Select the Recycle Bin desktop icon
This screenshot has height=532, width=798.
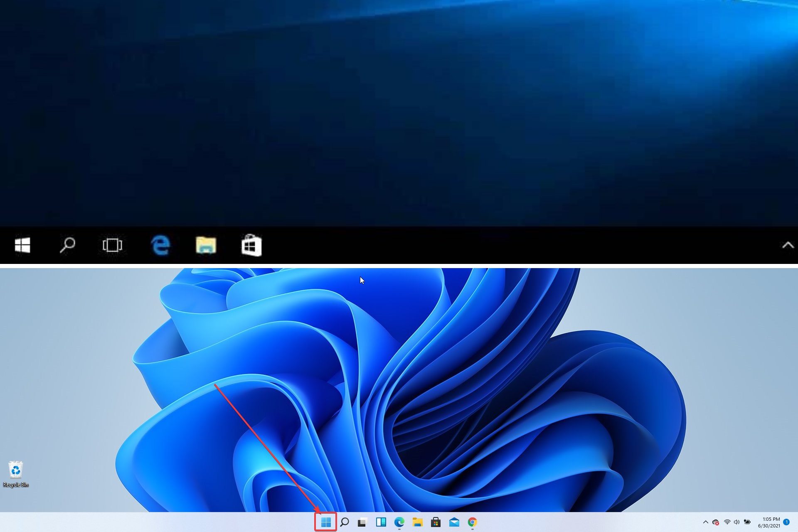[16, 474]
